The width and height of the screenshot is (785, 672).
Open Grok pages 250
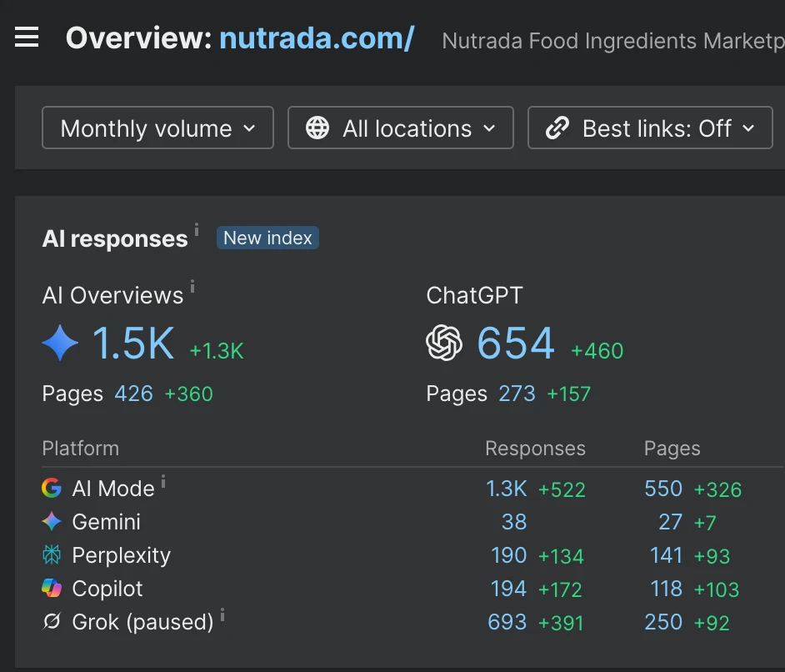pos(663,623)
